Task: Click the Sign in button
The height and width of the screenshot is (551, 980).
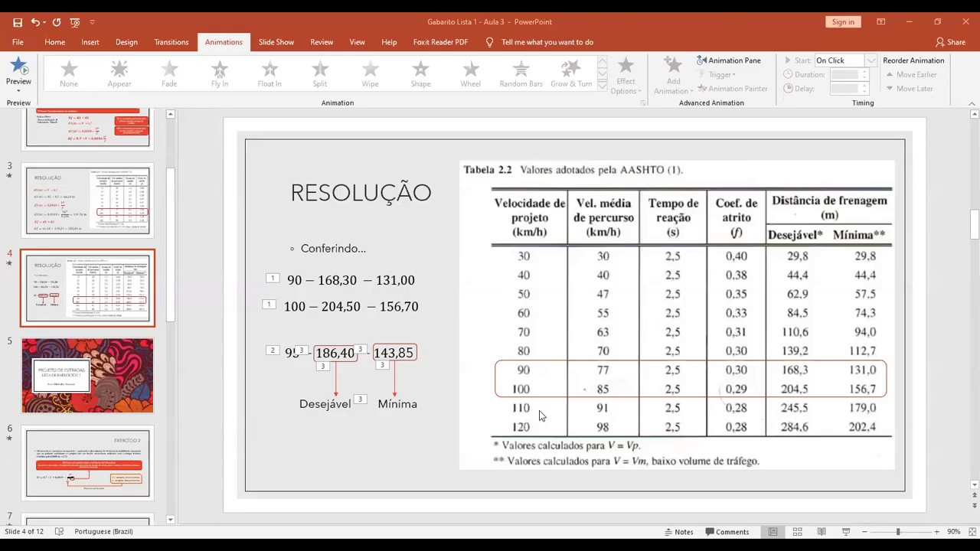Action: (x=843, y=22)
